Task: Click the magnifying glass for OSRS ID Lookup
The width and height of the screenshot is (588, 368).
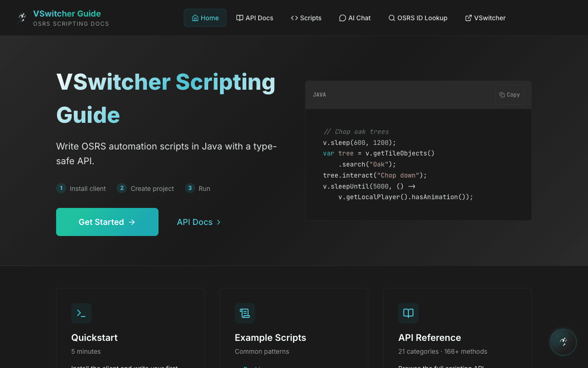Action: (391, 18)
